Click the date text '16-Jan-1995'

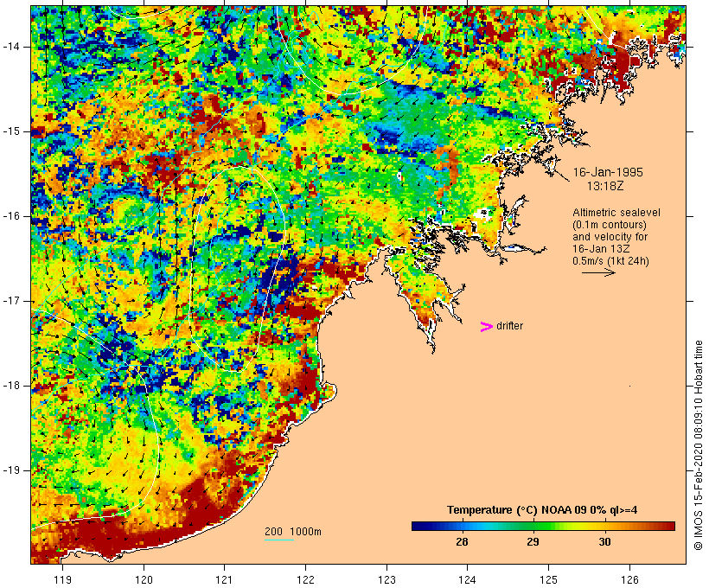pyautogui.click(x=608, y=172)
